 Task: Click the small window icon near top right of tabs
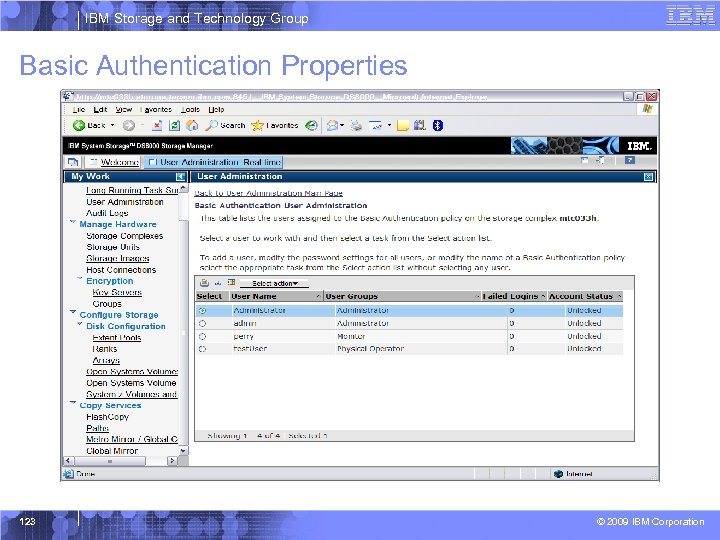585,160
